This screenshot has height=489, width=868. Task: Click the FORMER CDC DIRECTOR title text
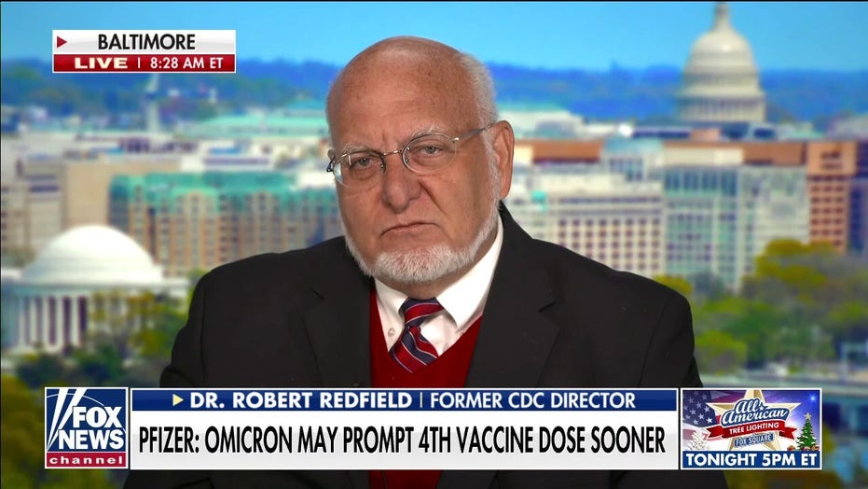[532, 399]
